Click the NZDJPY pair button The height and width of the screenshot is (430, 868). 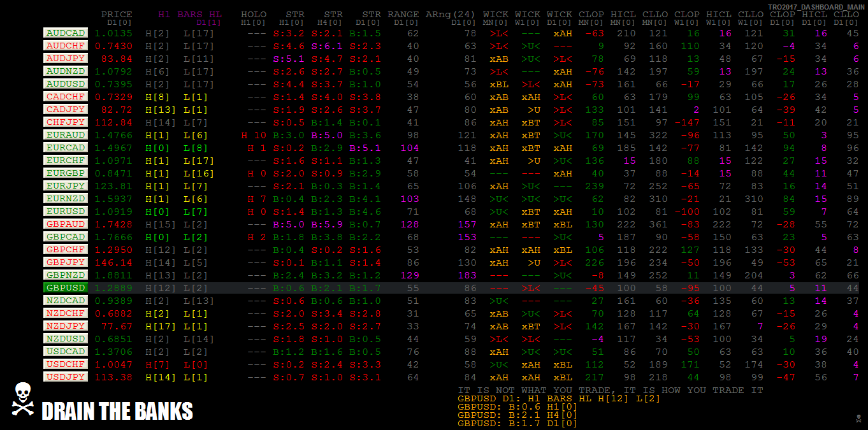tap(66, 326)
